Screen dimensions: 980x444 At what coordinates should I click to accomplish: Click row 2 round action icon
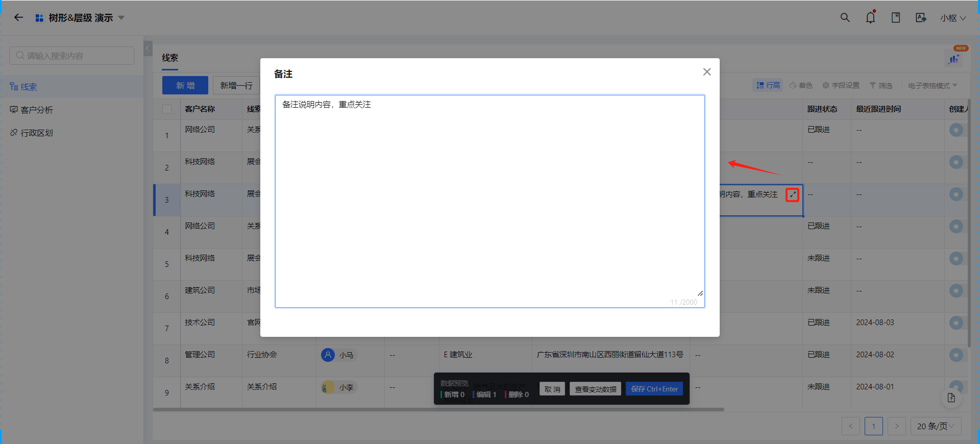tap(956, 162)
